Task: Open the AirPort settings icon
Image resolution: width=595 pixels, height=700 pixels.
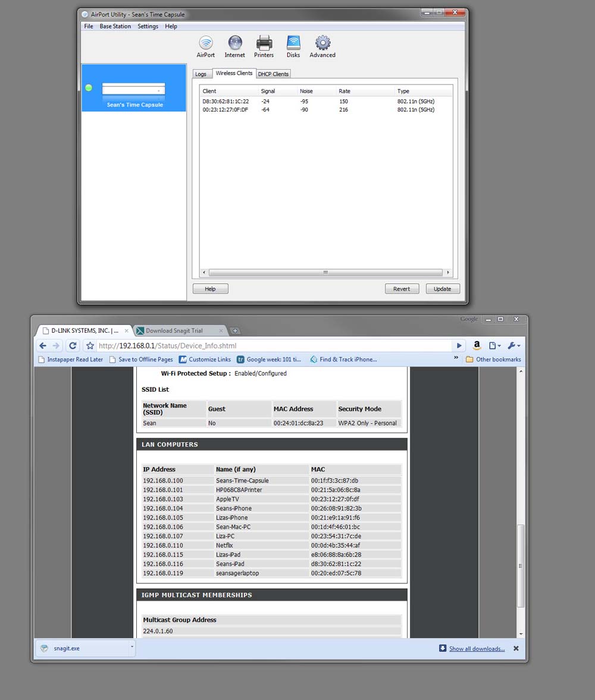Action: click(x=206, y=47)
